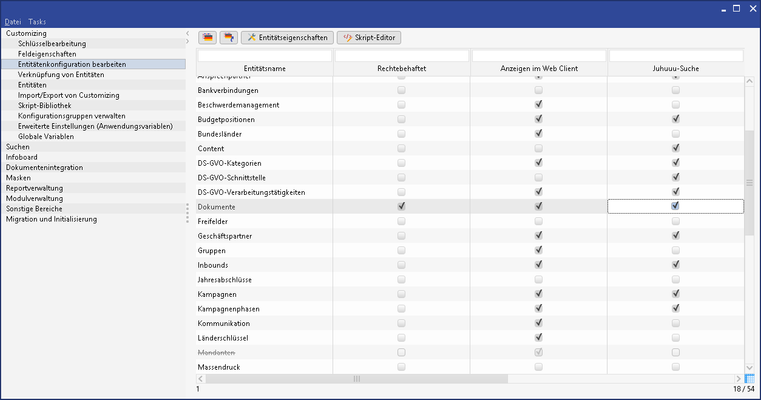Click the vertical scrollbar down arrow

[750, 367]
